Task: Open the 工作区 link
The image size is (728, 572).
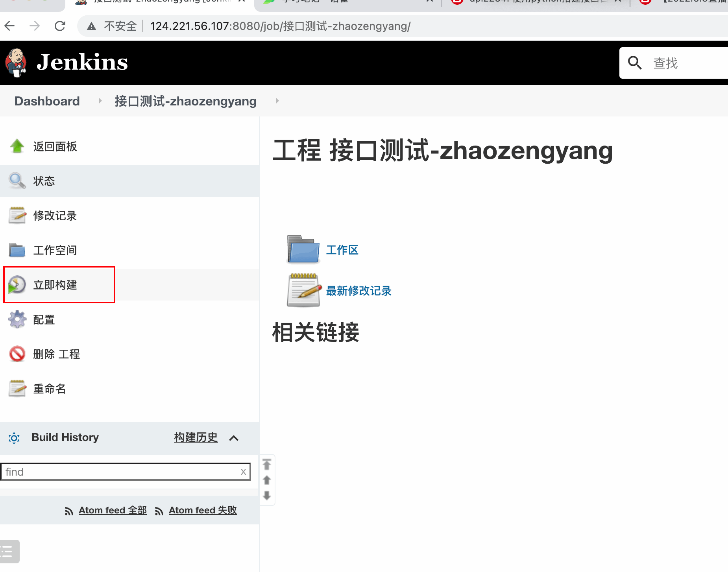Action: pyautogui.click(x=342, y=250)
